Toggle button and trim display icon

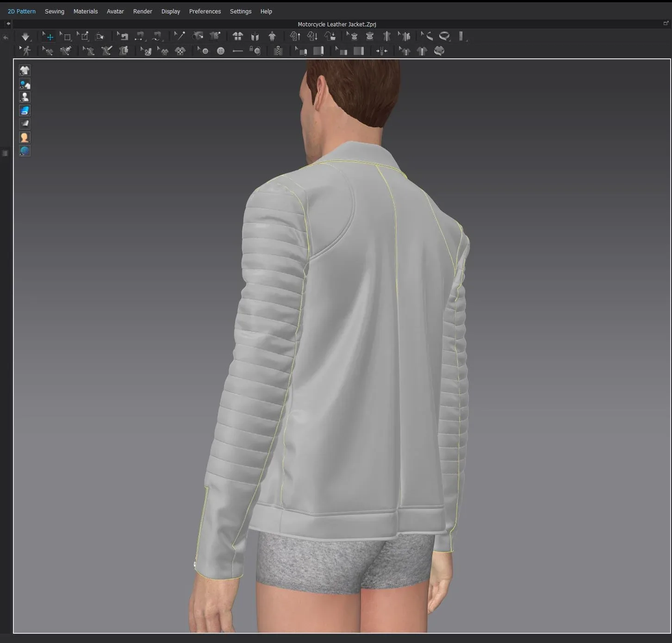[x=25, y=84]
